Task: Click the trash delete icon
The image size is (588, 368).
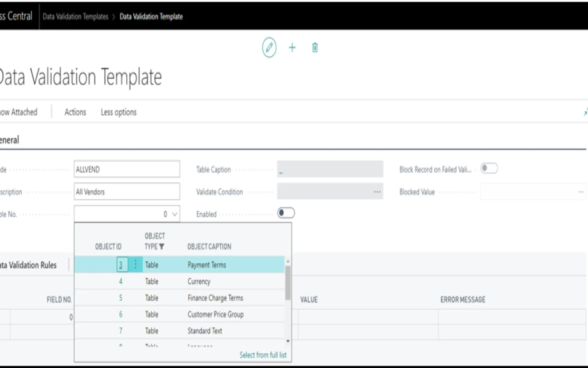Action: 315,47
